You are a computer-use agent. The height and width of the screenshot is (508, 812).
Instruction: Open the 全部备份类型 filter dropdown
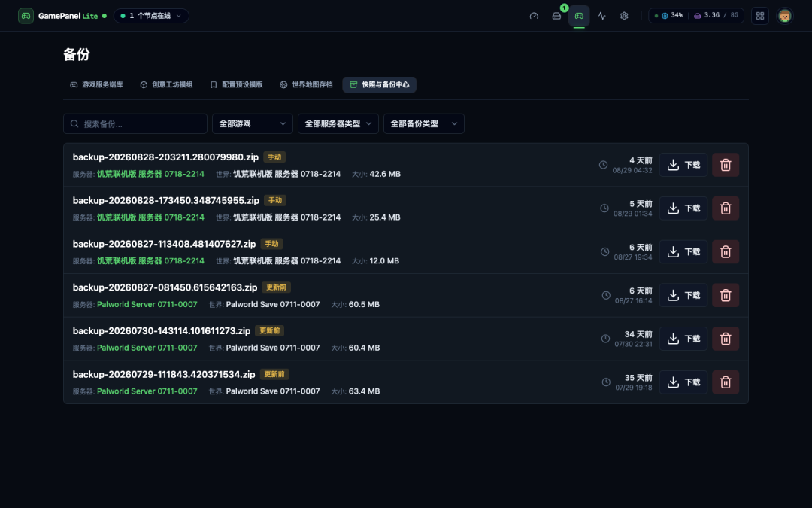tap(424, 124)
